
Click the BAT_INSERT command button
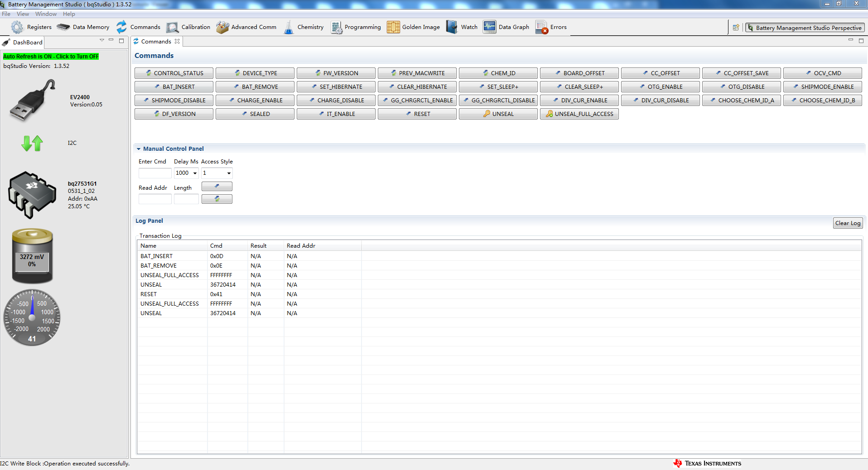click(x=174, y=87)
